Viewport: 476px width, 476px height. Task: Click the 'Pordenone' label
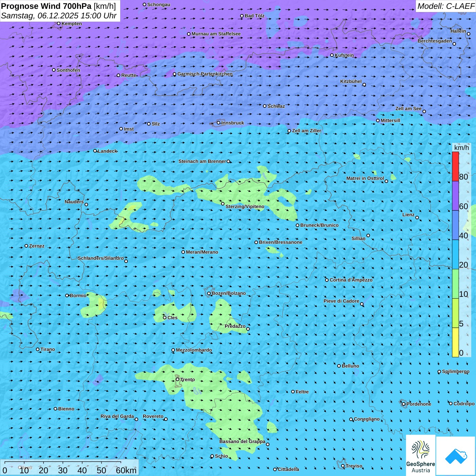click(419, 404)
